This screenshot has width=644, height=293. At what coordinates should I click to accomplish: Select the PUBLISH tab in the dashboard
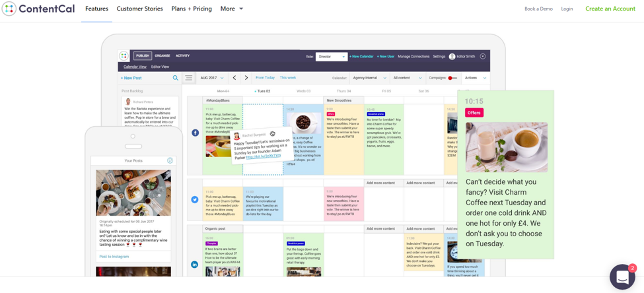pos(143,56)
